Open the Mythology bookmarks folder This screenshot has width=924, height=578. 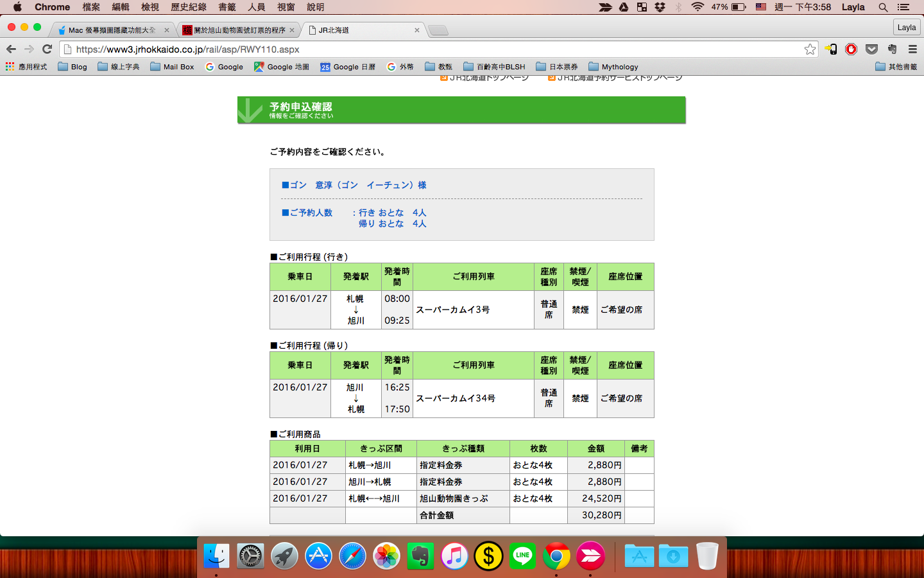click(x=613, y=67)
